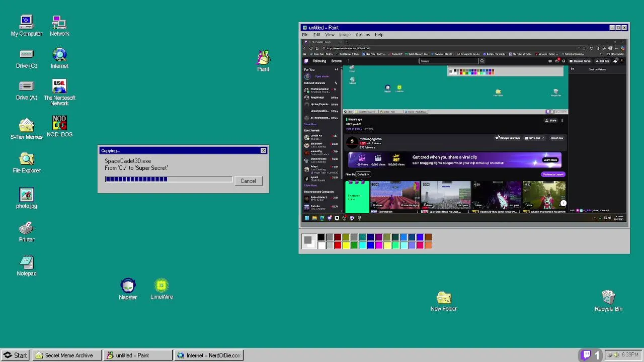Pick the bright cyan palette swatch

(362, 245)
